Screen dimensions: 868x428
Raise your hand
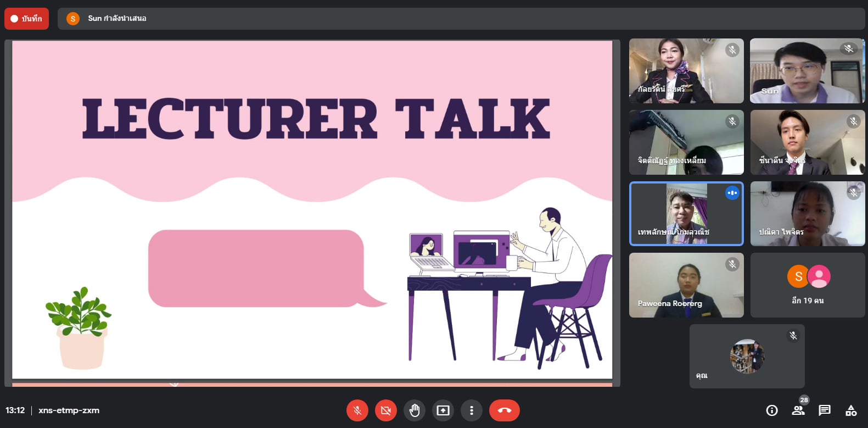tap(415, 410)
